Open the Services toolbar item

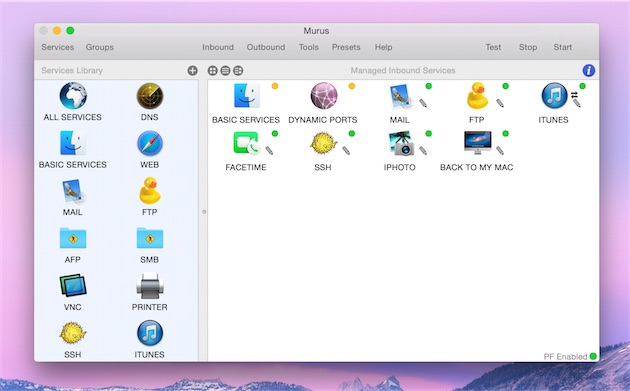coord(57,47)
